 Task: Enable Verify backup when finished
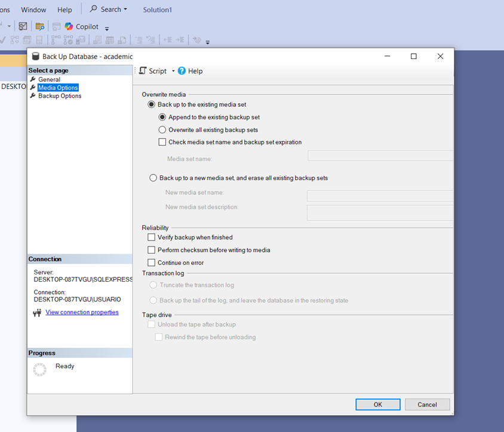pyautogui.click(x=151, y=237)
